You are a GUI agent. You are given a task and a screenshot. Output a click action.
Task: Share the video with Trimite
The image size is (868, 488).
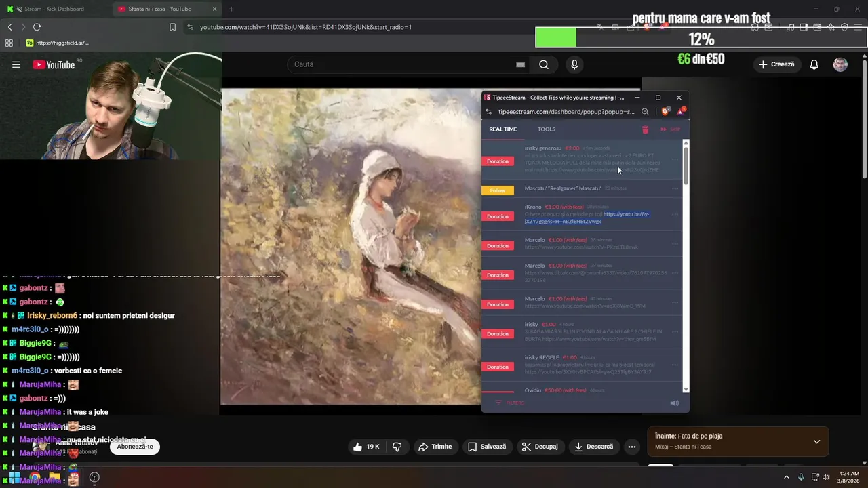coord(435,447)
